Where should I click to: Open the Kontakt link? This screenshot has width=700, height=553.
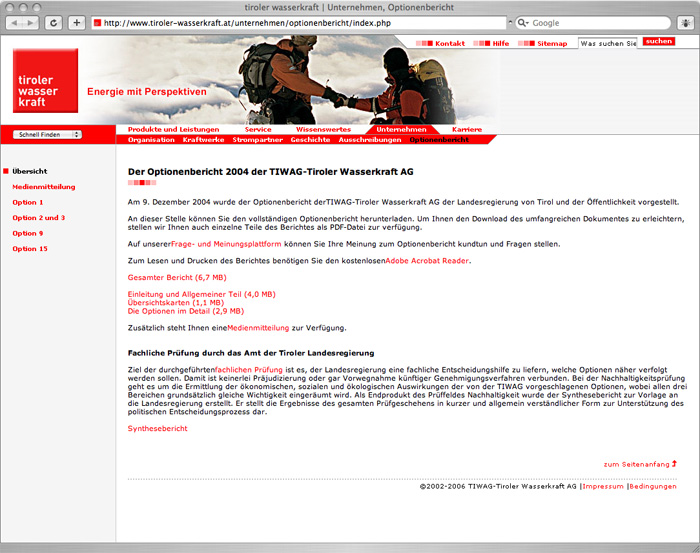450,43
